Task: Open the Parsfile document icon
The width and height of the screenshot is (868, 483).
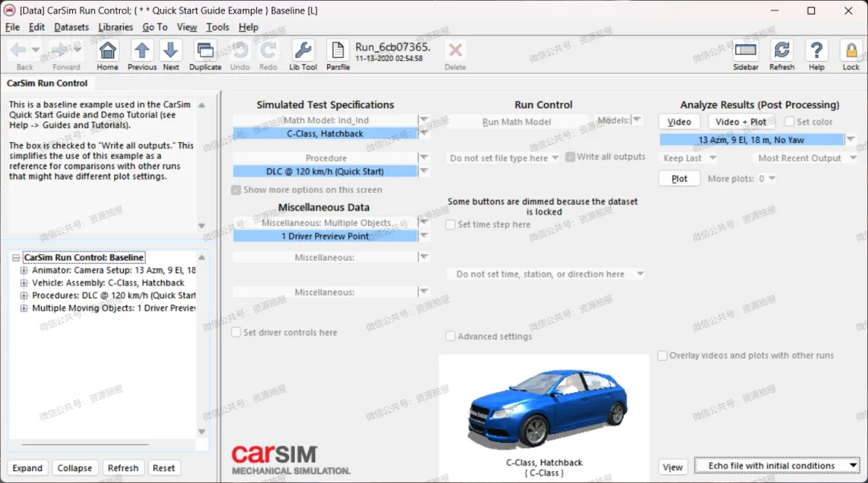Action: pyautogui.click(x=338, y=51)
